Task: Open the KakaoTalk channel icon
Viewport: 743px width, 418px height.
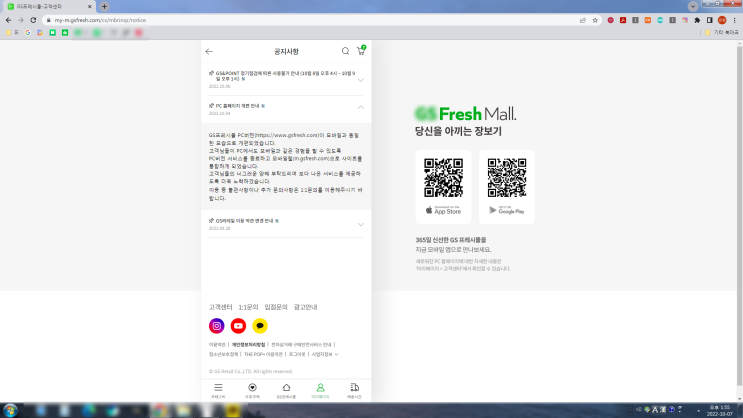Action: (260, 326)
